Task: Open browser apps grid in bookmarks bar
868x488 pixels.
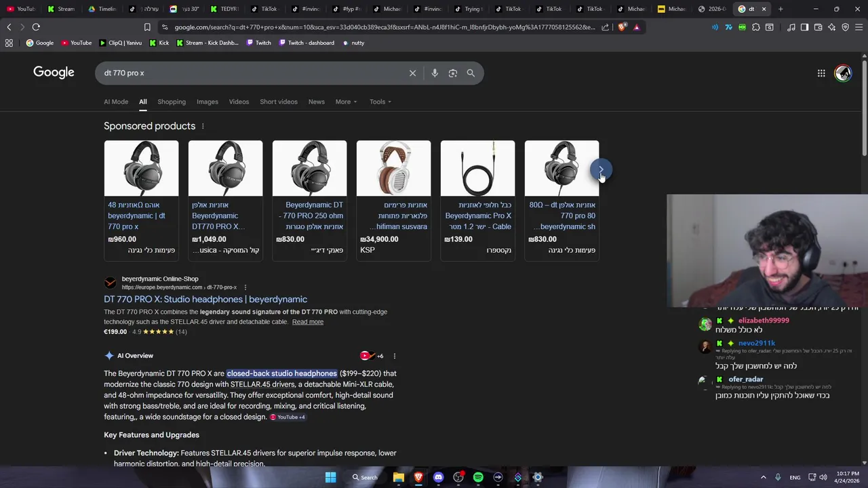Action: coord(9,43)
